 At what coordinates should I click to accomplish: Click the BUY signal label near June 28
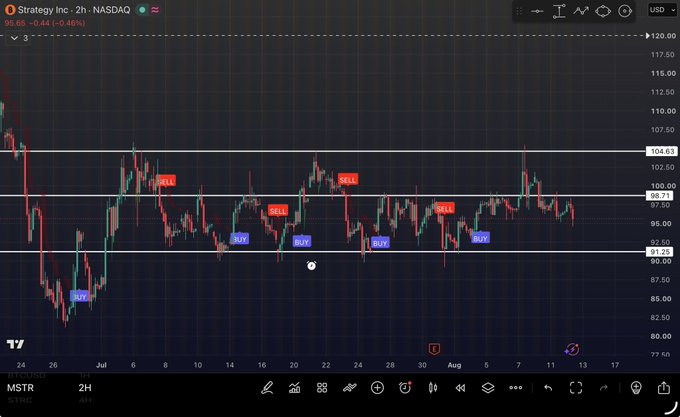pos(79,296)
